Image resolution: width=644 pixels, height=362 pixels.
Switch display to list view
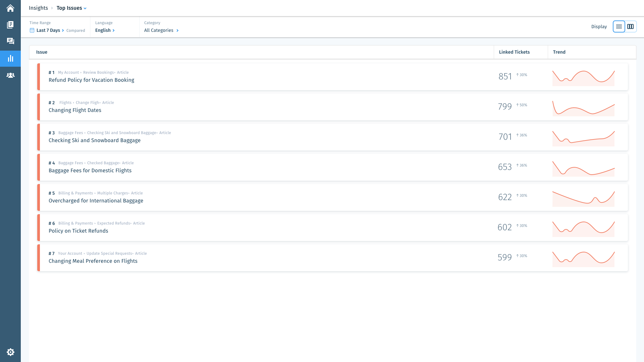tap(619, 26)
